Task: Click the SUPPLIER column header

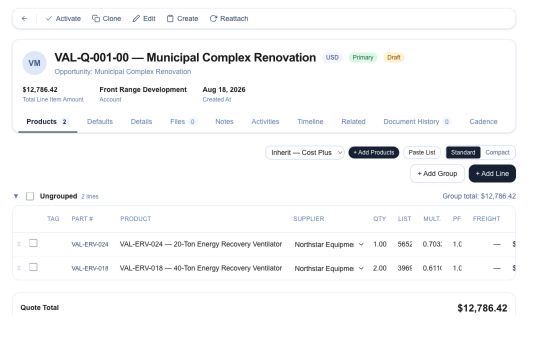Action: (309, 219)
